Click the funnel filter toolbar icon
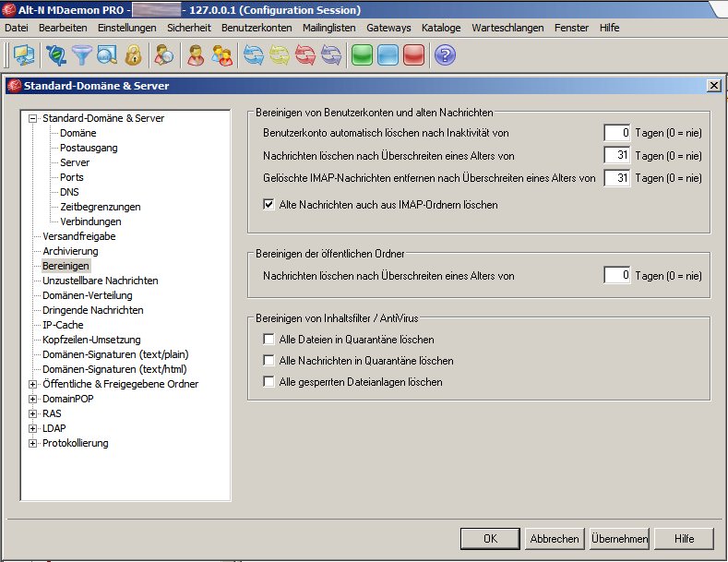Image resolution: width=728 pixels, height=562 pixels. point(83,55)
